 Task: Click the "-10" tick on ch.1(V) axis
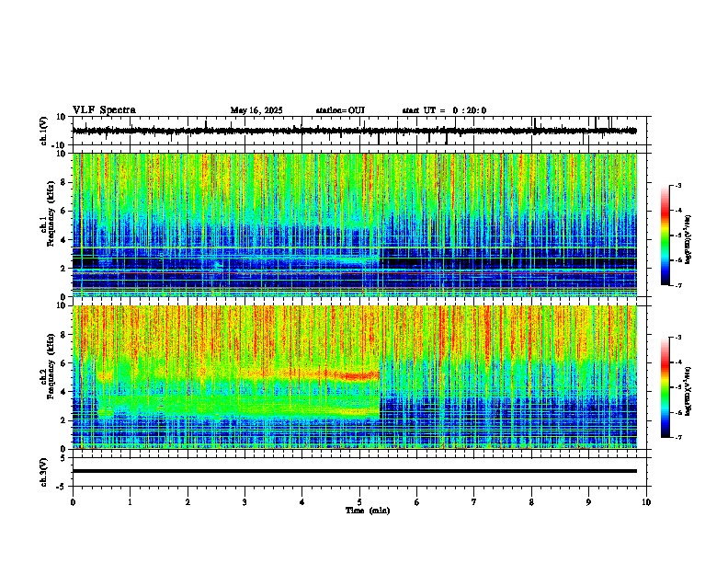59,144
